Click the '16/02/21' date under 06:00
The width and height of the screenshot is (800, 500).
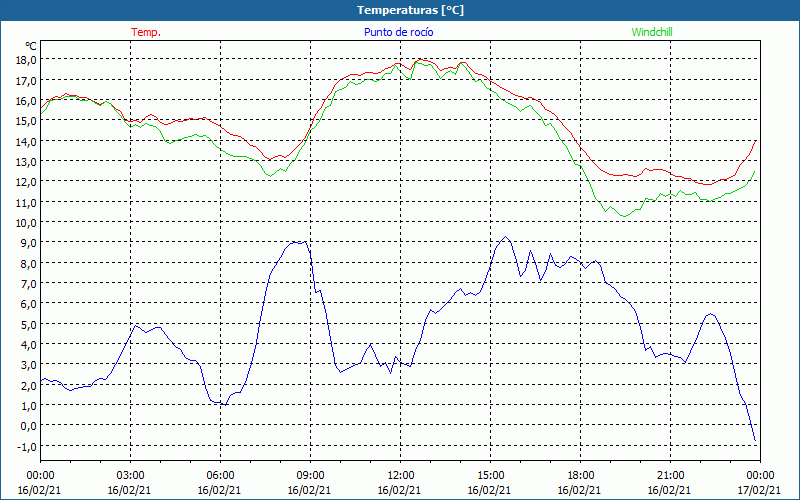pyautogui.click(x=219, y=490)
